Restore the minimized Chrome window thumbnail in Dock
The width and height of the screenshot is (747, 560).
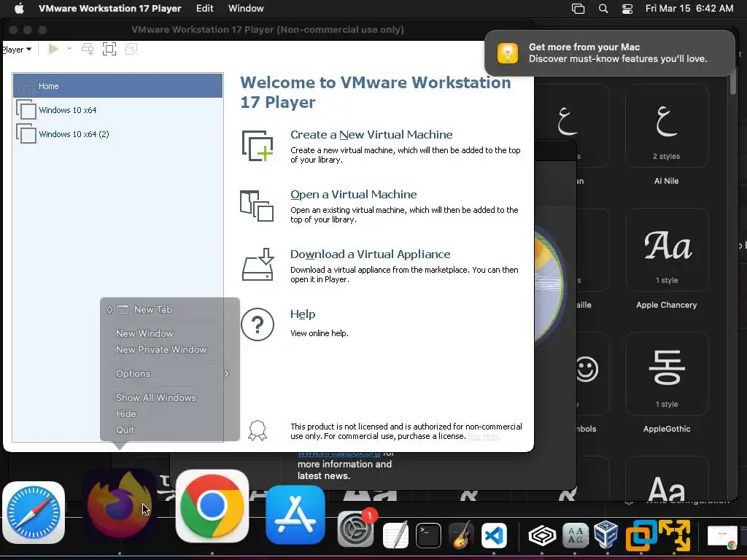click(722, 537)
